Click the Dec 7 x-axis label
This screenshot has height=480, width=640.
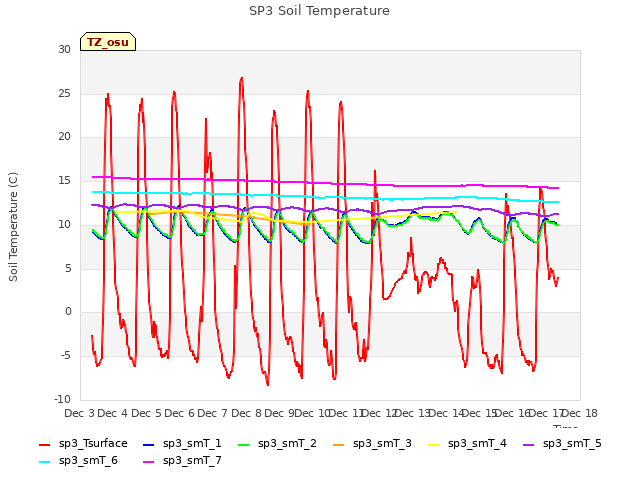coord(212,413)
